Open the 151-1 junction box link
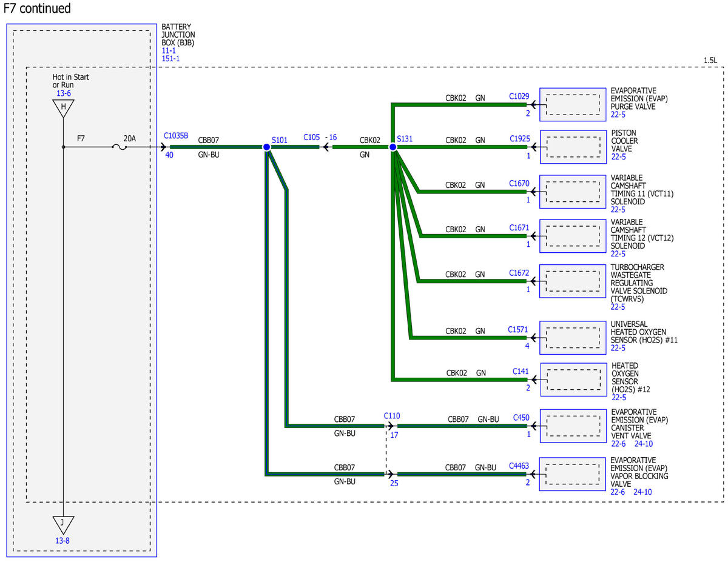Image resolution: width=728 pixels, height=562 pixels. click(x=170, y=59)
